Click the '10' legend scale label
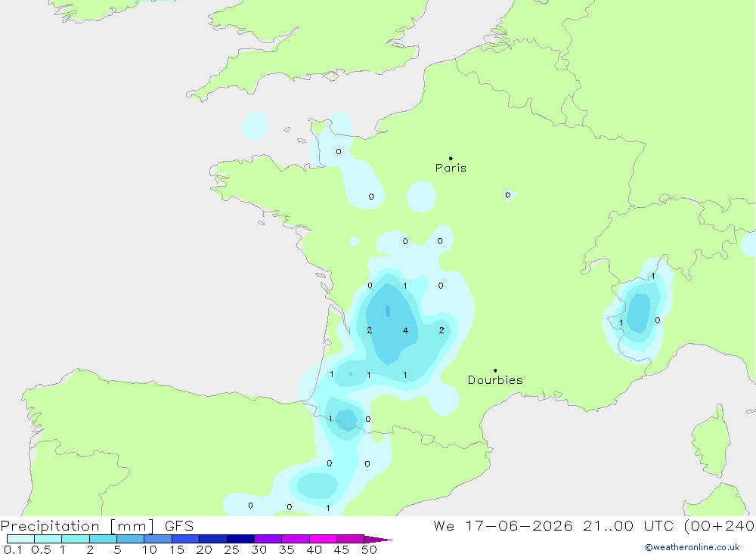This screenshot has width=756, height=554. [x=150, y=549]
